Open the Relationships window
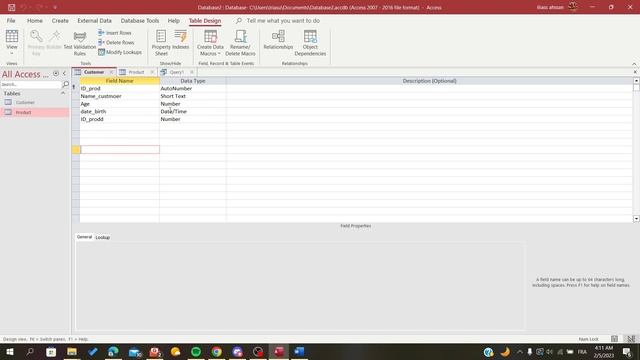Viewport: 640px width, 360px height. (278, 40)
